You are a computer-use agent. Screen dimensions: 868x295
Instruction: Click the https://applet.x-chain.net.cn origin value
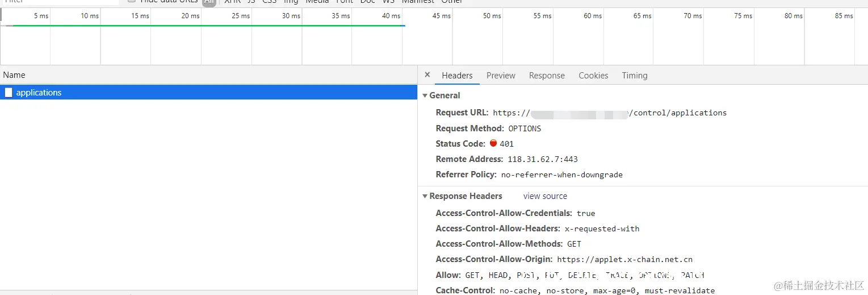(624, 259)
